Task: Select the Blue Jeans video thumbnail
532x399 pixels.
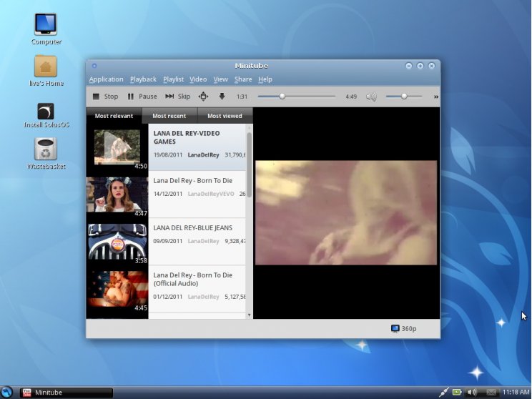Action: [x=117, y=242]
